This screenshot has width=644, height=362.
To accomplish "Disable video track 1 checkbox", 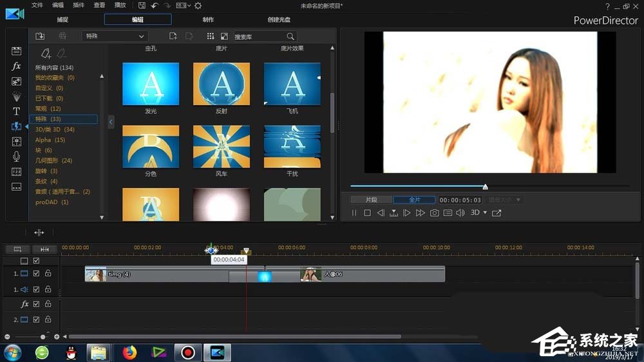I will click(x=37, y=273).
